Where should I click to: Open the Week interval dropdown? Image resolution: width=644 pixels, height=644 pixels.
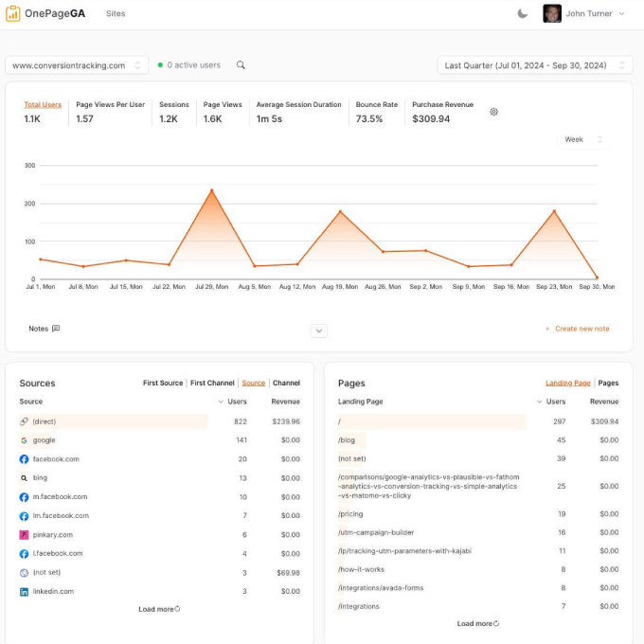click(581, 139)
